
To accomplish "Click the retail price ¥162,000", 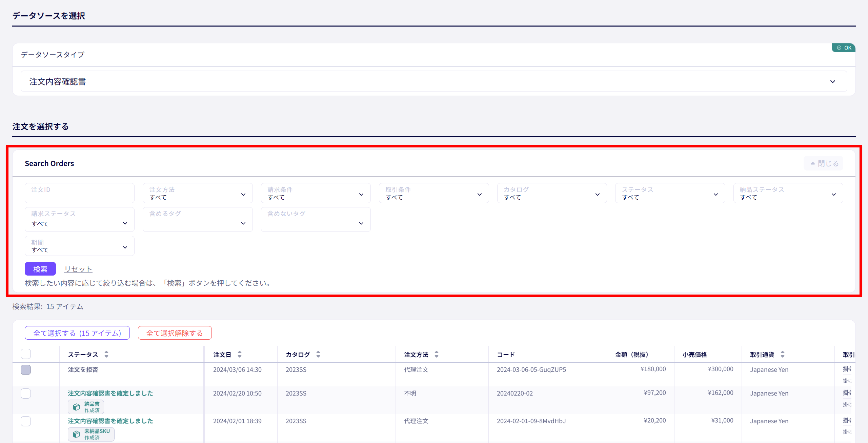I will [721, 393].
